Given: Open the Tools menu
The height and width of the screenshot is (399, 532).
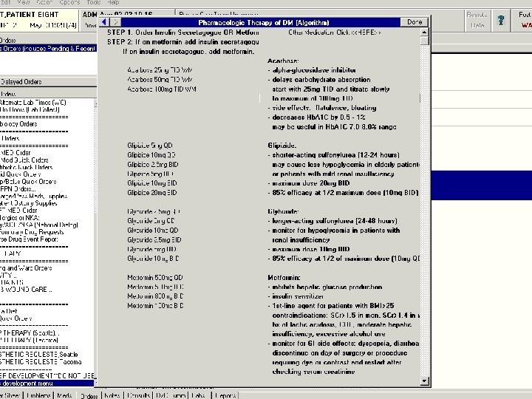Looking at the screenshot, I should [94, 2].
